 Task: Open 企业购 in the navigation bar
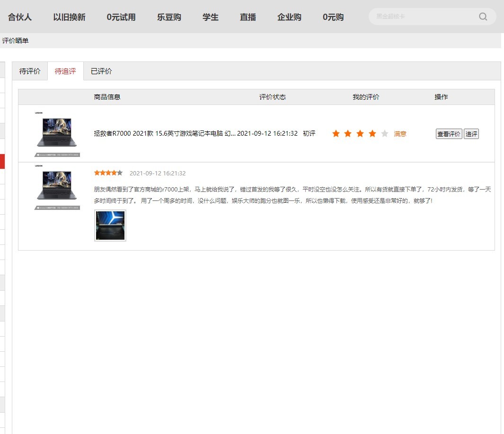click(x=289, y=17)
